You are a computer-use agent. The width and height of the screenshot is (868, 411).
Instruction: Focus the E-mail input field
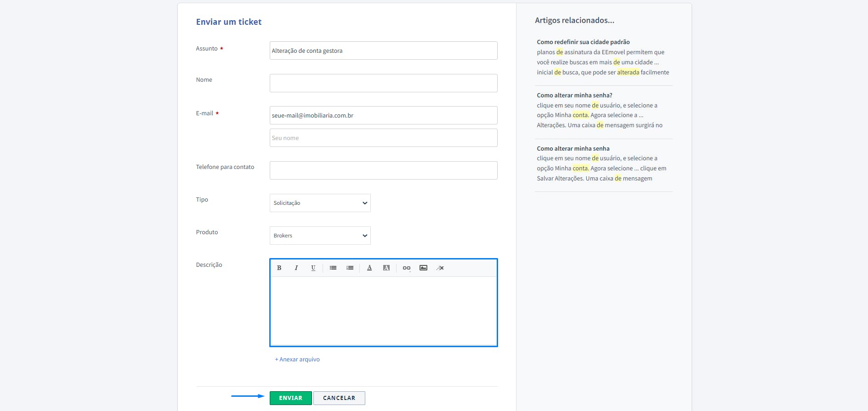point(384,115)
